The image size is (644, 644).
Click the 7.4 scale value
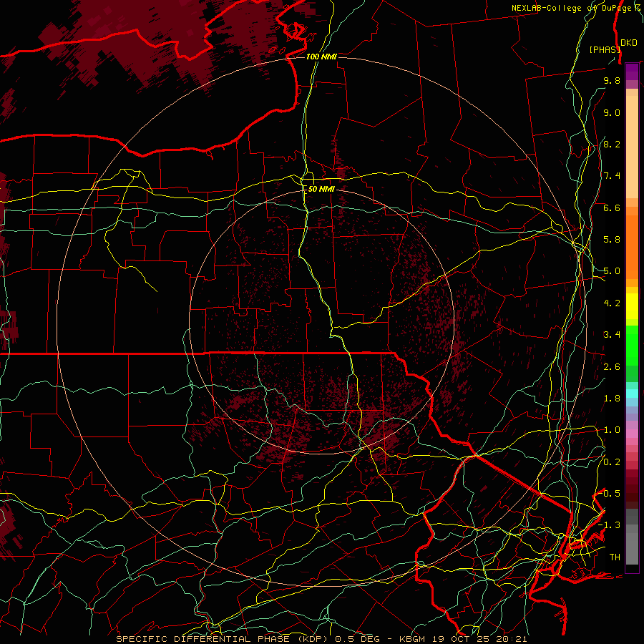(x=612, y=176)
